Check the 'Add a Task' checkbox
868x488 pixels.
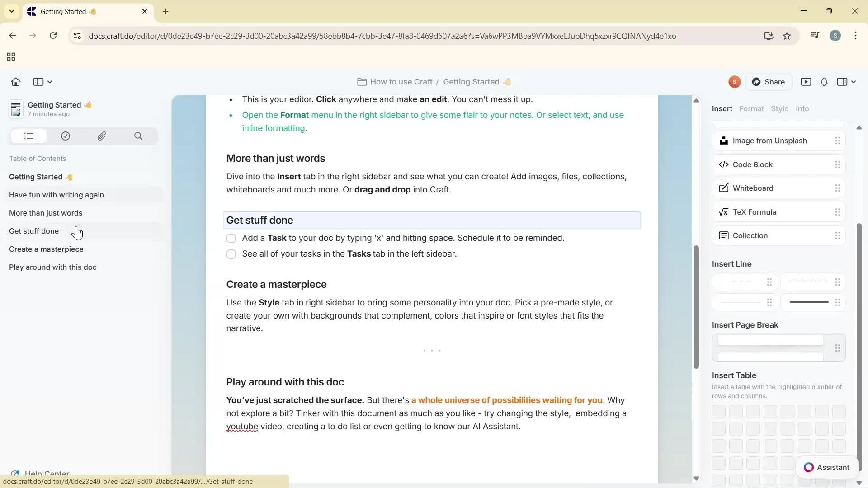(231, 238)
